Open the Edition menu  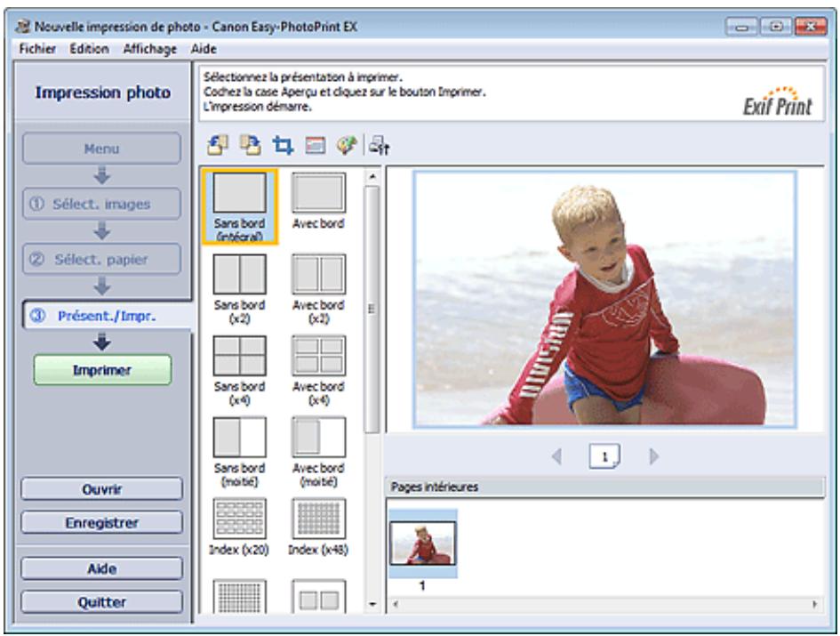tap(89, 49)
